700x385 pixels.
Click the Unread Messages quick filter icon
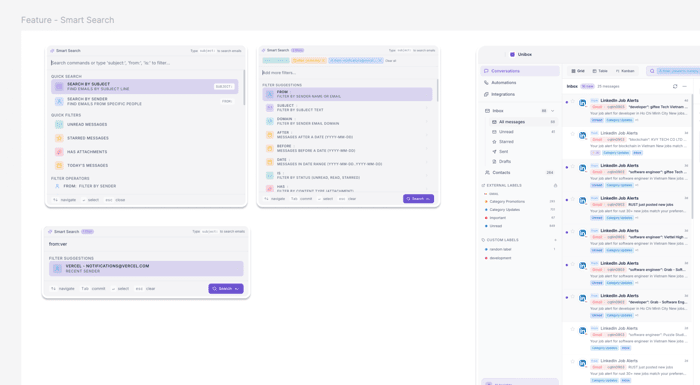coord(59,125)
